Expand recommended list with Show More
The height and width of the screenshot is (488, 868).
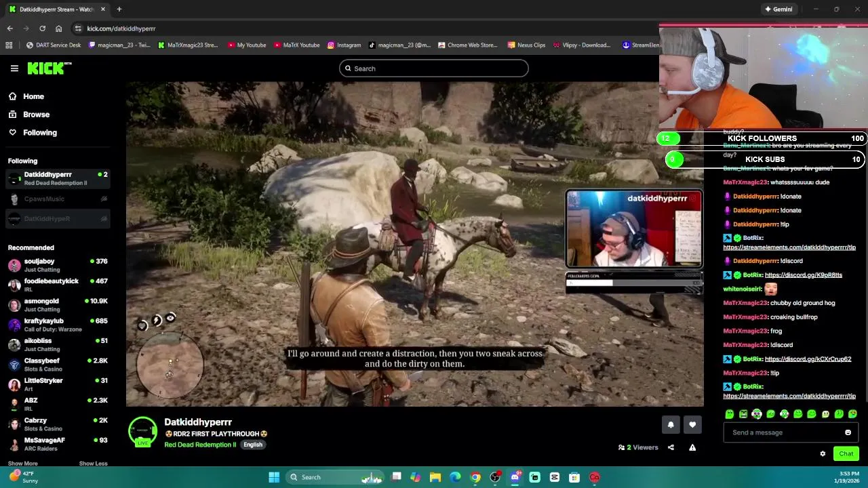coord(22,464)
